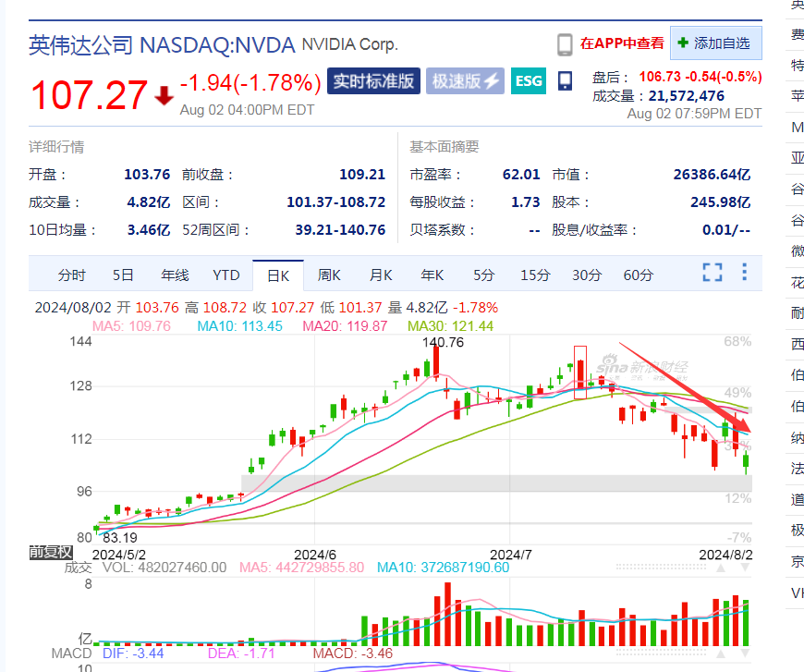Select the 15分 chart tab

pos(535,275)
